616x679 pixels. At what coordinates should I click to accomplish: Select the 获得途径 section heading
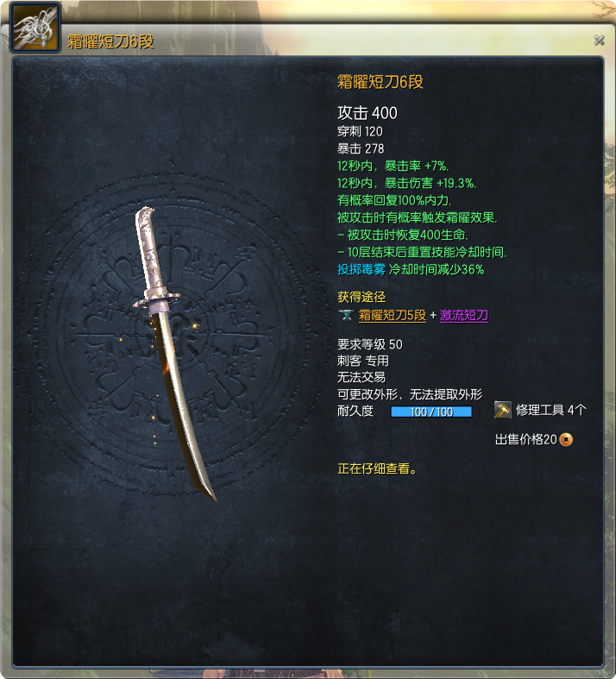[x=361, y=297]
